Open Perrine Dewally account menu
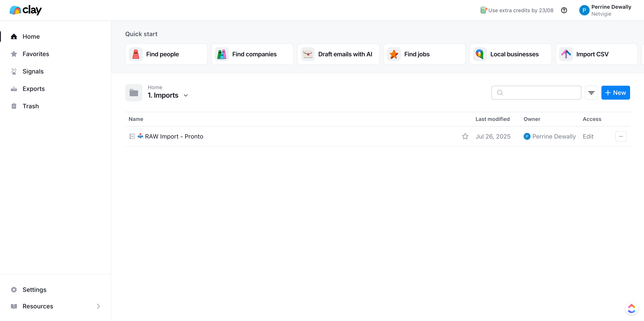 [605, 10]
